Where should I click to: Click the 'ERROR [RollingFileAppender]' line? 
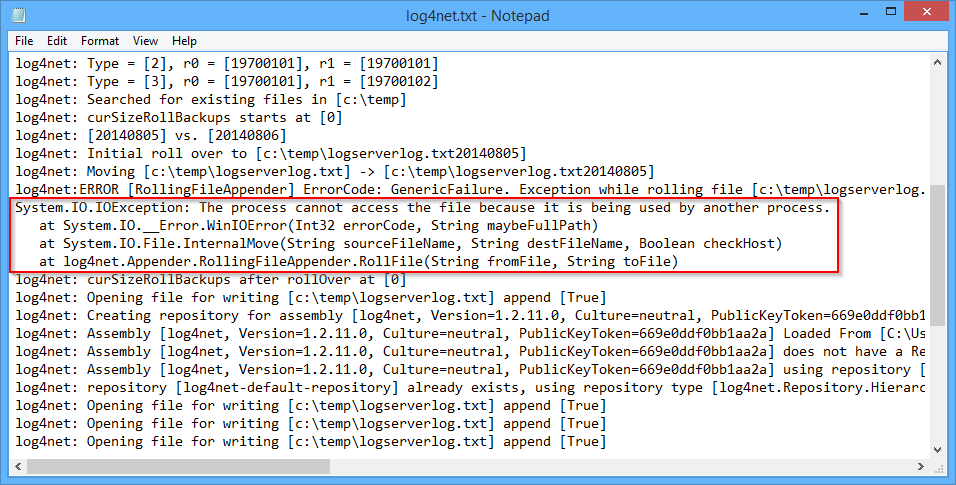click(x=470, y=189)
